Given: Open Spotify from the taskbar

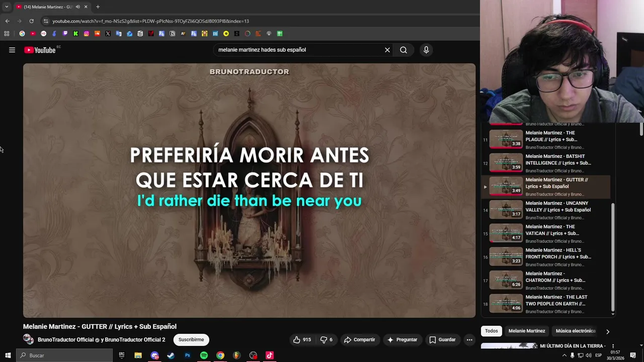Looking at the screenshot, I should point(204,355).
